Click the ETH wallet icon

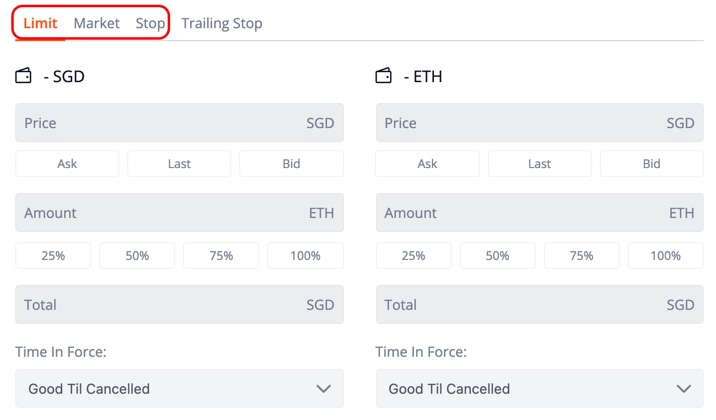(384, 76)
